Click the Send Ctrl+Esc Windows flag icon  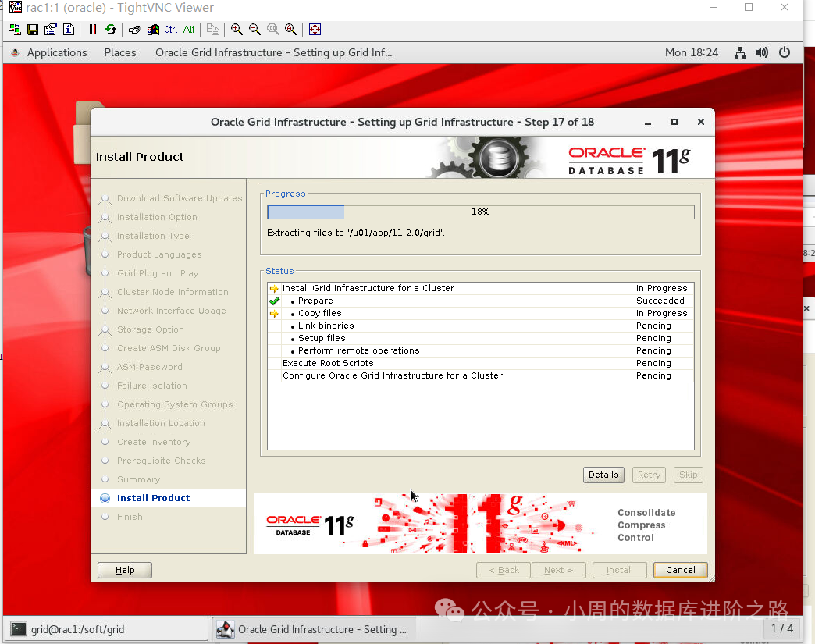153,30
